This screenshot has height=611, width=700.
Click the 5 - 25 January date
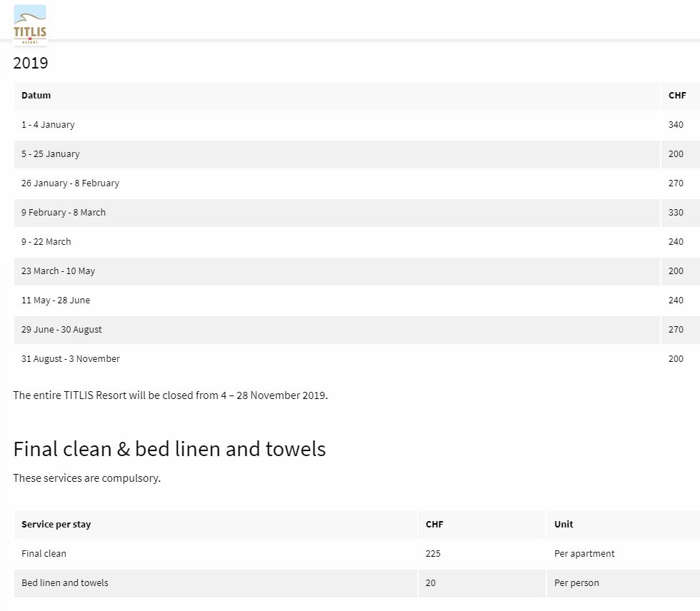[51, 154]
